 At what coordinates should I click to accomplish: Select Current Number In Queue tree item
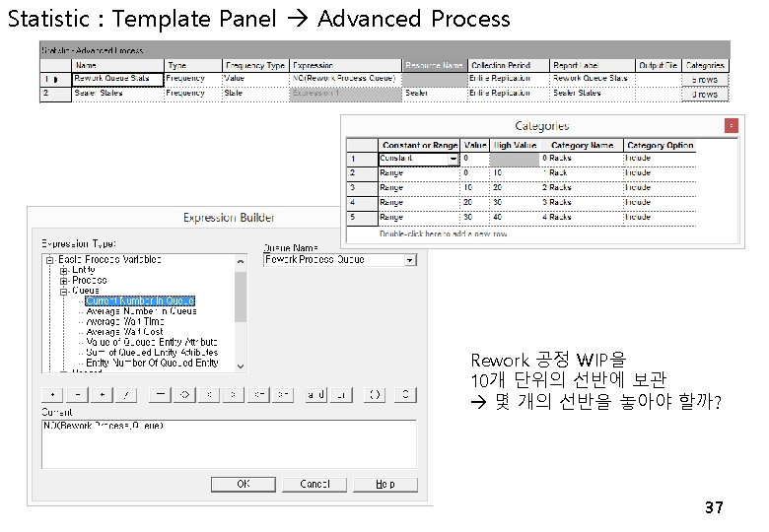coord(140,300)
